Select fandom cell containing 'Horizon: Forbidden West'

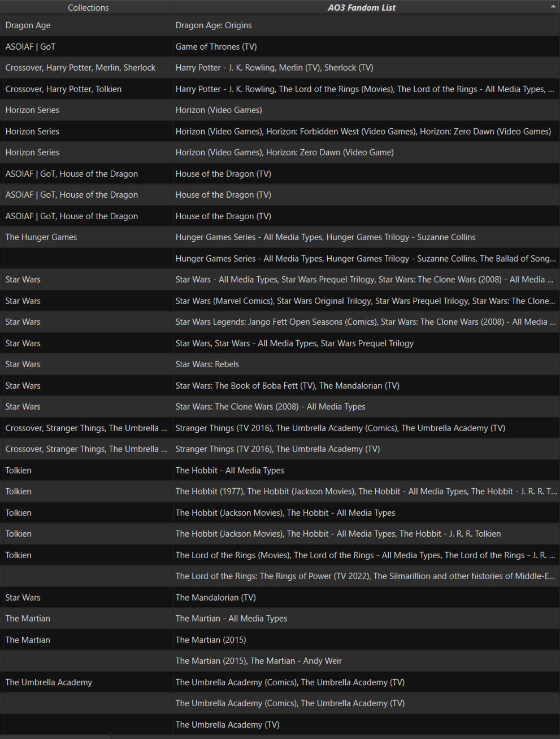click(366, 131)
